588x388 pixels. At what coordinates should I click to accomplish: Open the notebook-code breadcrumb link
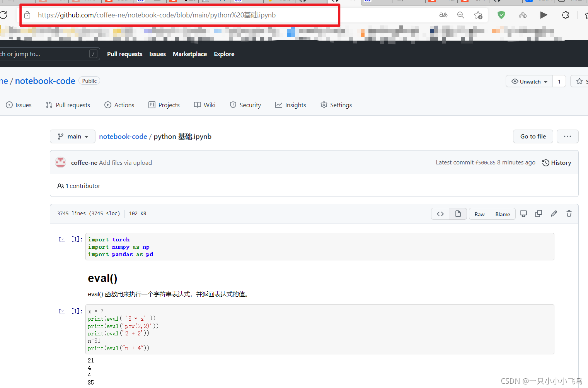123,136
